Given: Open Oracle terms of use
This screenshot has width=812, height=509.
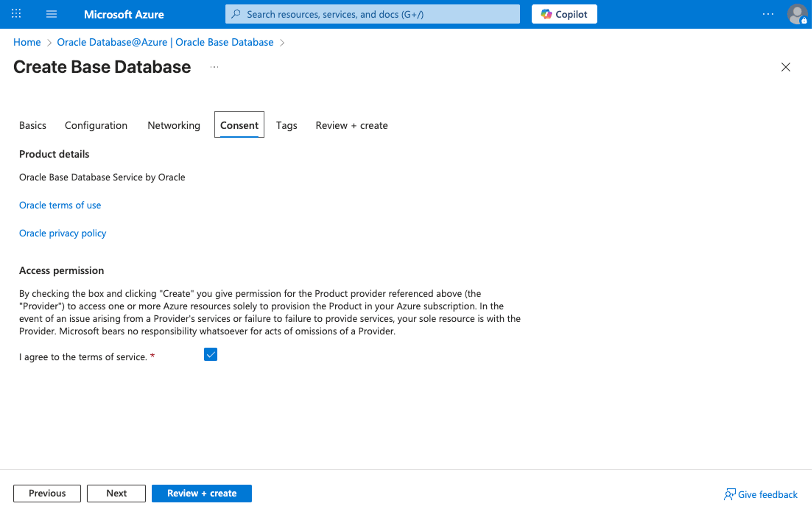Looking at the screenshot, I should [60, 205].
